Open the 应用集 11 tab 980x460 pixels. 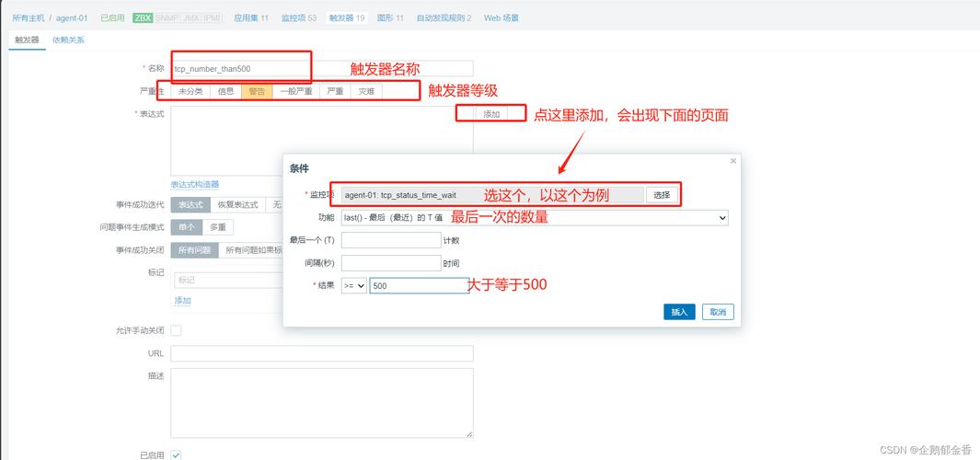(x=251, y=18)
